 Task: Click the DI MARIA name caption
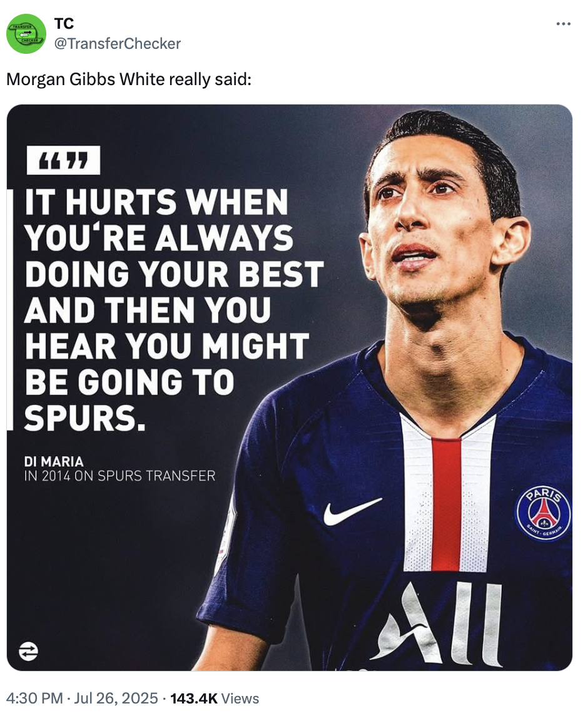(54, 462)
